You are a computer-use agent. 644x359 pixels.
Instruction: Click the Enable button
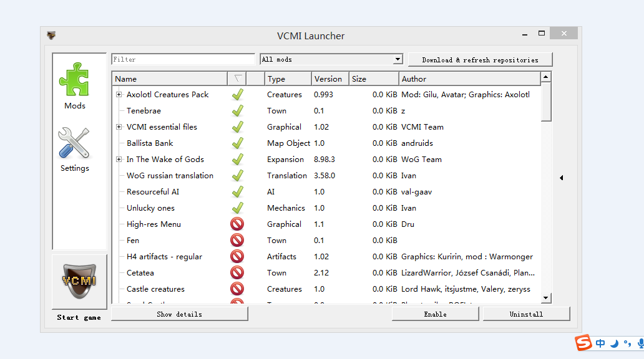coord(436,314)
